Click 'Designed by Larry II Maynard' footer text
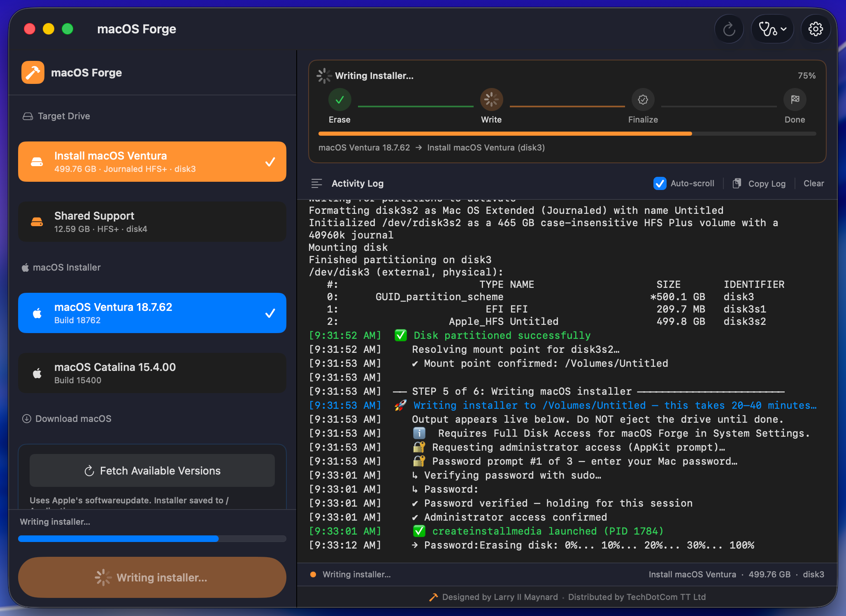The height and width of the screenshot is (616, 846). click(500, 597)
